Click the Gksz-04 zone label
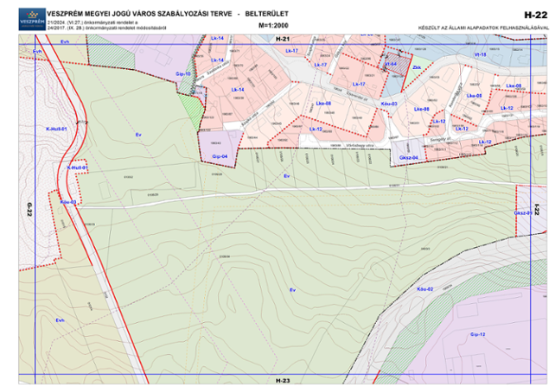 (x=409, y=158)
